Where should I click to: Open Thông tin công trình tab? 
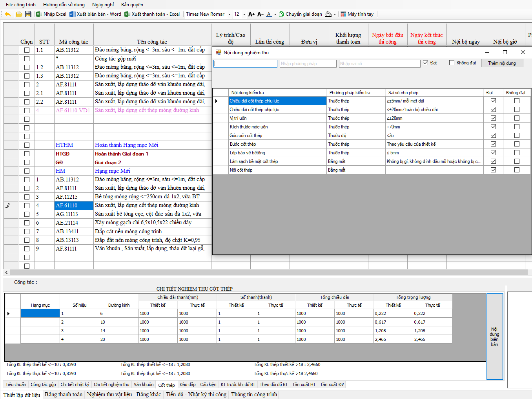coord(254,394)
